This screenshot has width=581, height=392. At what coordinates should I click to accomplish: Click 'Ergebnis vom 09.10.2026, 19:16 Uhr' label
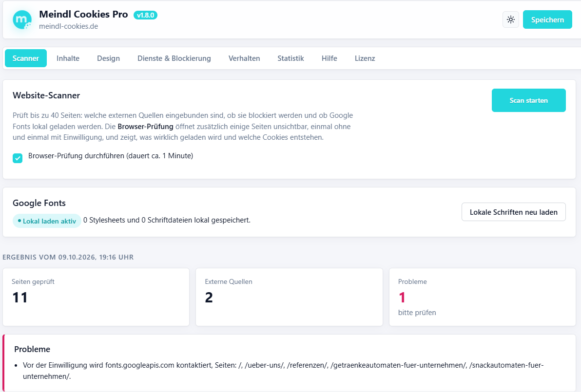point(68,257)
